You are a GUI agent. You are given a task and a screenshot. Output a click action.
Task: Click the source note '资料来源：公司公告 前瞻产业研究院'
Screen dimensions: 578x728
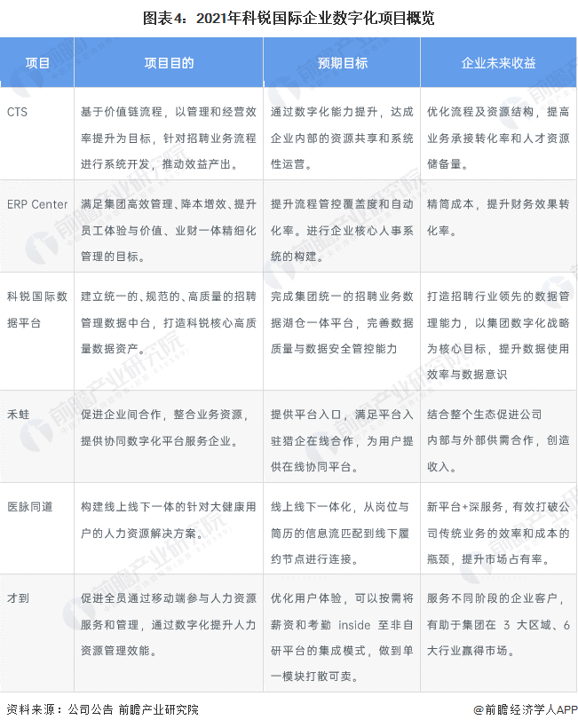pyautogui.click(x=102, y=709)
